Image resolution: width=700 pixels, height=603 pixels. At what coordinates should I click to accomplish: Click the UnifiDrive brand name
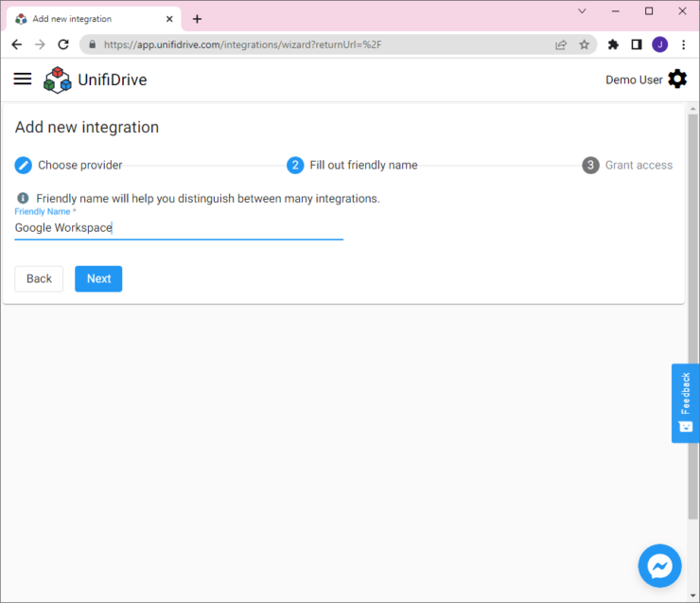(112, 80)
